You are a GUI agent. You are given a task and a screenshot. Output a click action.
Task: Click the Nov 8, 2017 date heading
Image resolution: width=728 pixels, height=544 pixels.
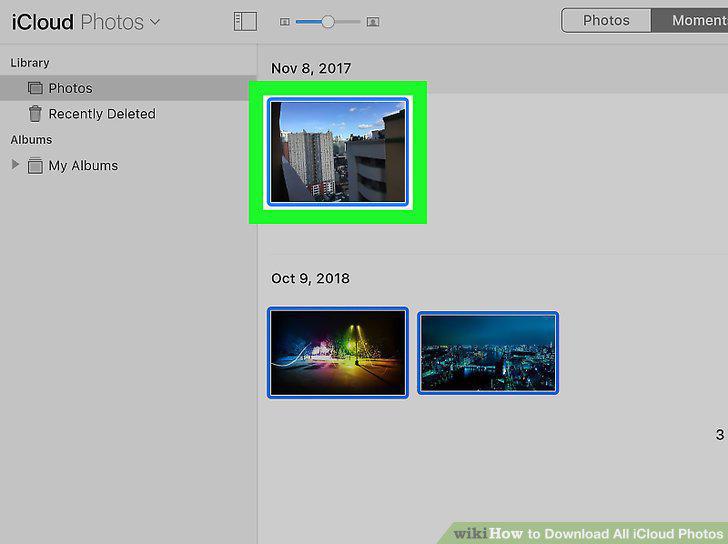click(311, 68)
